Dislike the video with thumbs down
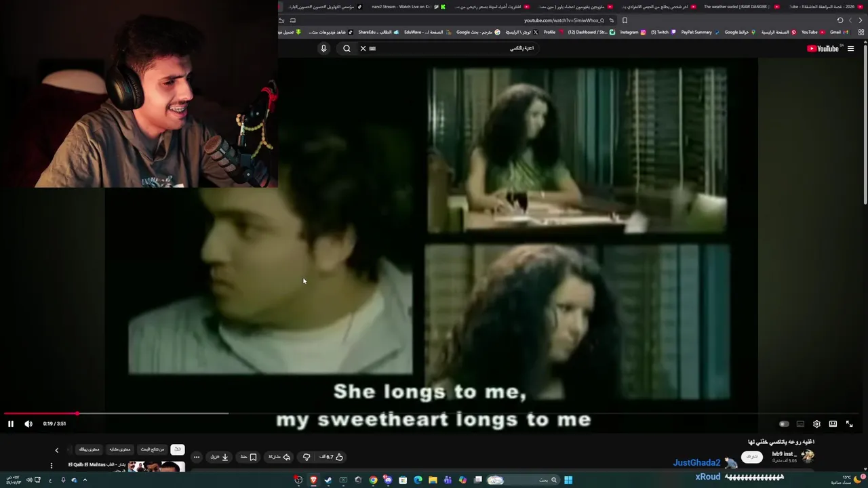The height and width of the screenshot is (488, 868). point(307,457)
